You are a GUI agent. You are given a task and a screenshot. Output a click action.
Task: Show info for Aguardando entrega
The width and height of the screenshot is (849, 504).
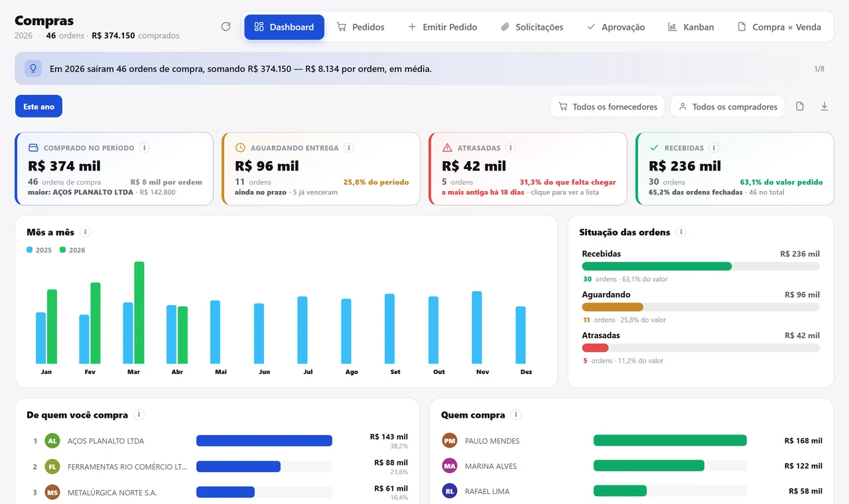pyautogui.click(x=349, y=148)
